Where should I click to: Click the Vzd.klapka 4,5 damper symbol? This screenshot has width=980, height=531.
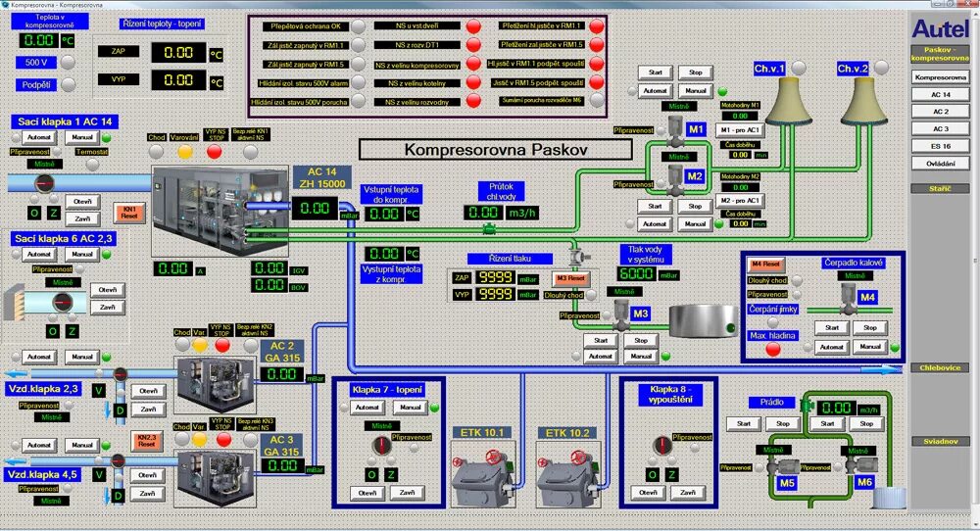(x=118, y=461)
